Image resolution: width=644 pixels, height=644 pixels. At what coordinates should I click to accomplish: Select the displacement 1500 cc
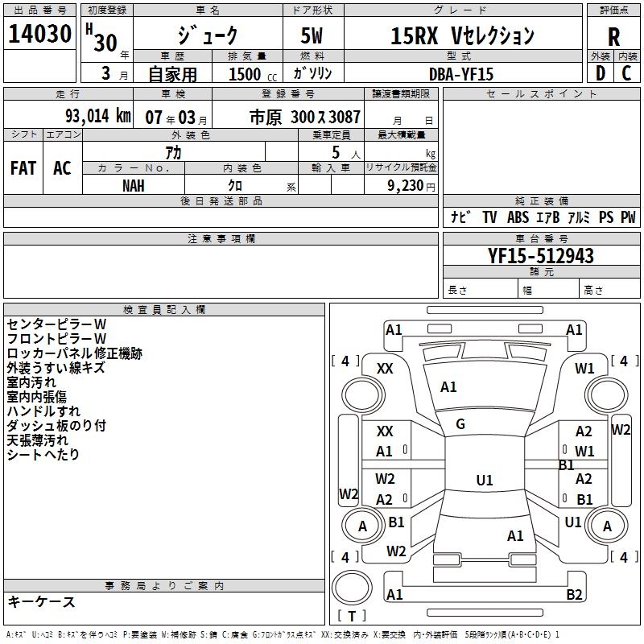(253, 75)
